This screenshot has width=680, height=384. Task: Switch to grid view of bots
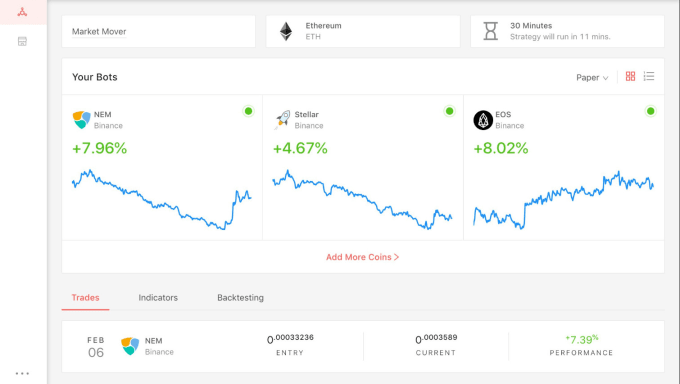coord(630,76)
